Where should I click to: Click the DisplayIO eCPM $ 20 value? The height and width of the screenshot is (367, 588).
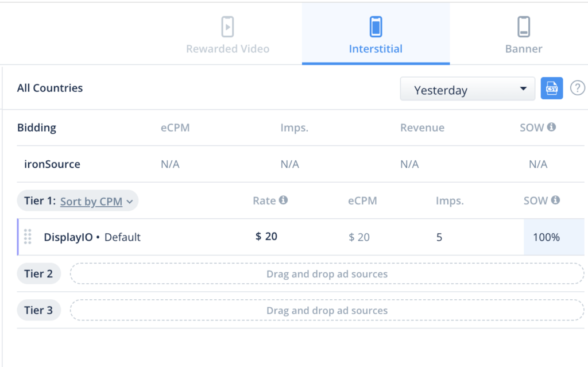[x=359, y=237]
